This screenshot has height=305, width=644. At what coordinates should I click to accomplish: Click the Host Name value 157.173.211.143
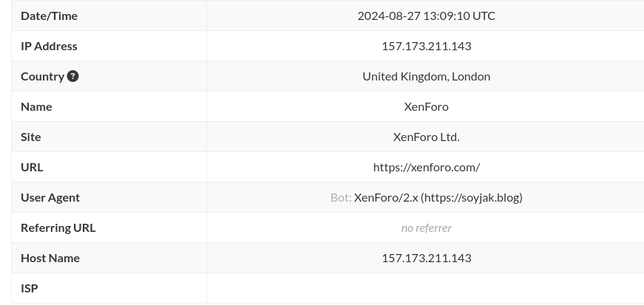point(427,258)
